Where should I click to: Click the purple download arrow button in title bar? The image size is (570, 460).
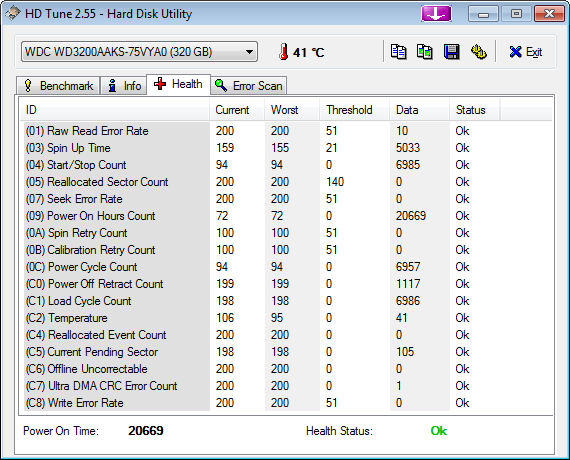click(x=436, y=14)
